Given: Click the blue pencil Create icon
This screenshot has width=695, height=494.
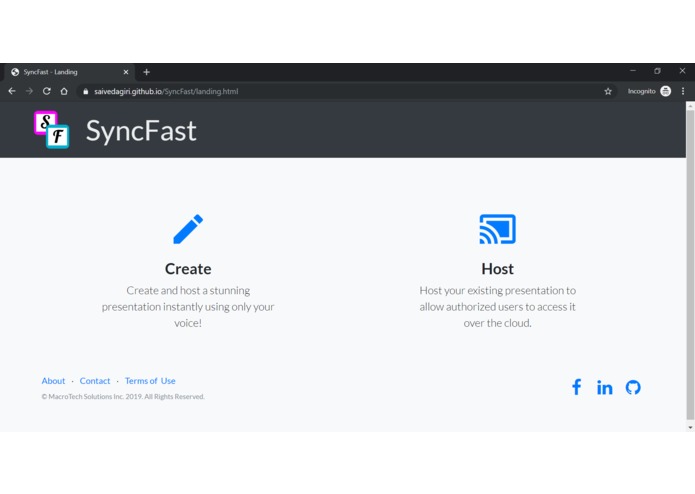Looking at the screenshot, I should (188, 229).
